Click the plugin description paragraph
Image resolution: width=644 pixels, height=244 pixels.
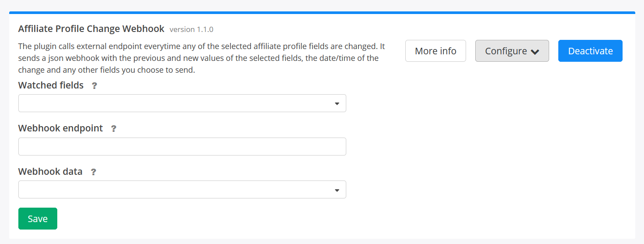coord(201,58)
